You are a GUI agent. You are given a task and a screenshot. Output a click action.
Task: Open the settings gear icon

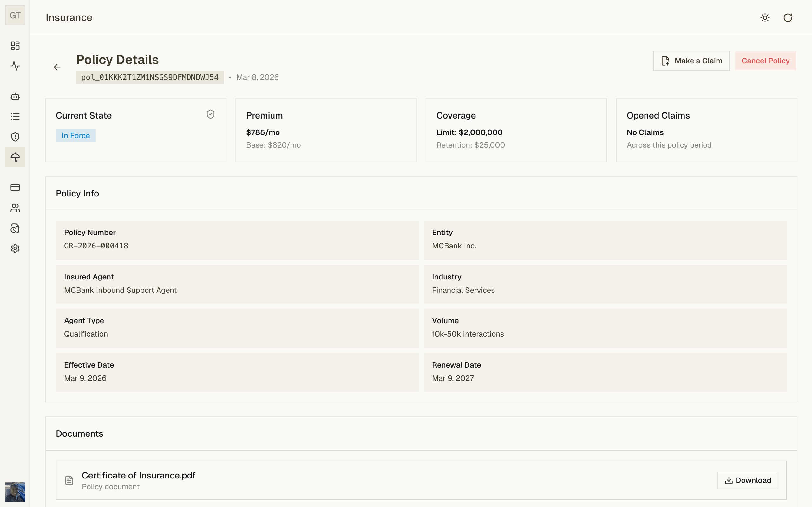point(15,248)
